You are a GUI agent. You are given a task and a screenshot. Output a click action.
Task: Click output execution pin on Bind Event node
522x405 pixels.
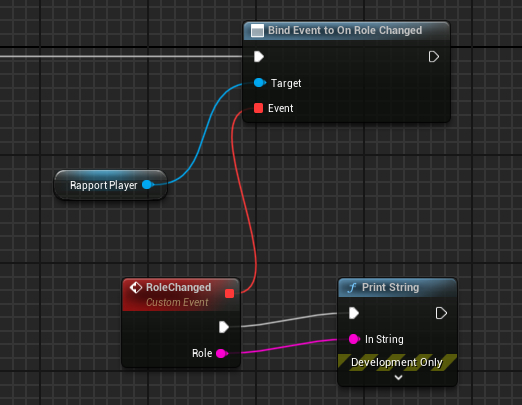[433, 57]
